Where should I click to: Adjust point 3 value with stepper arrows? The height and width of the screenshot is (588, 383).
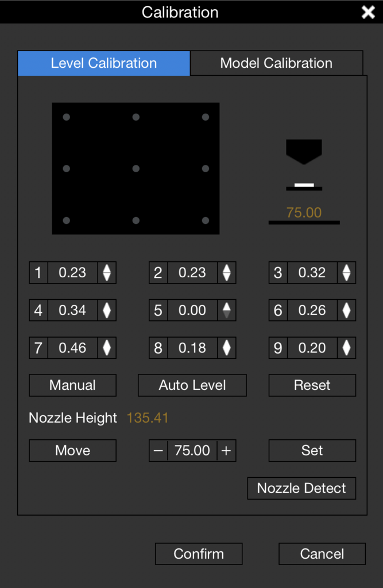tap(346, 273)
